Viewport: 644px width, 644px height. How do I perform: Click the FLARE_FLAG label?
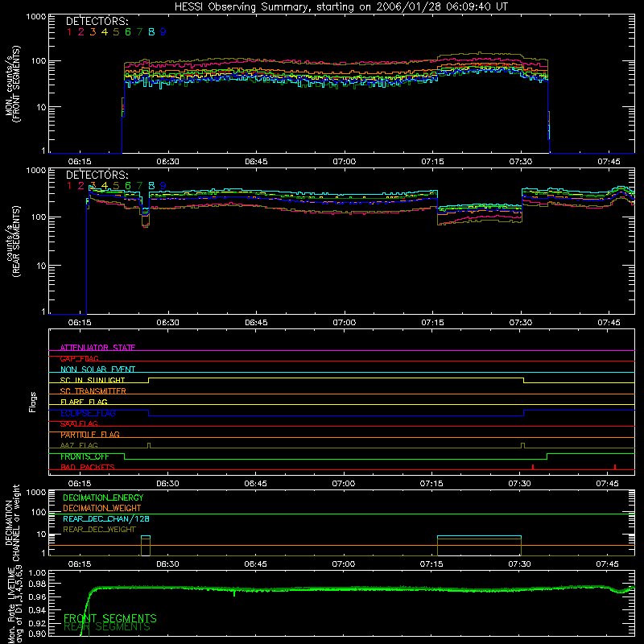[84, 402]
